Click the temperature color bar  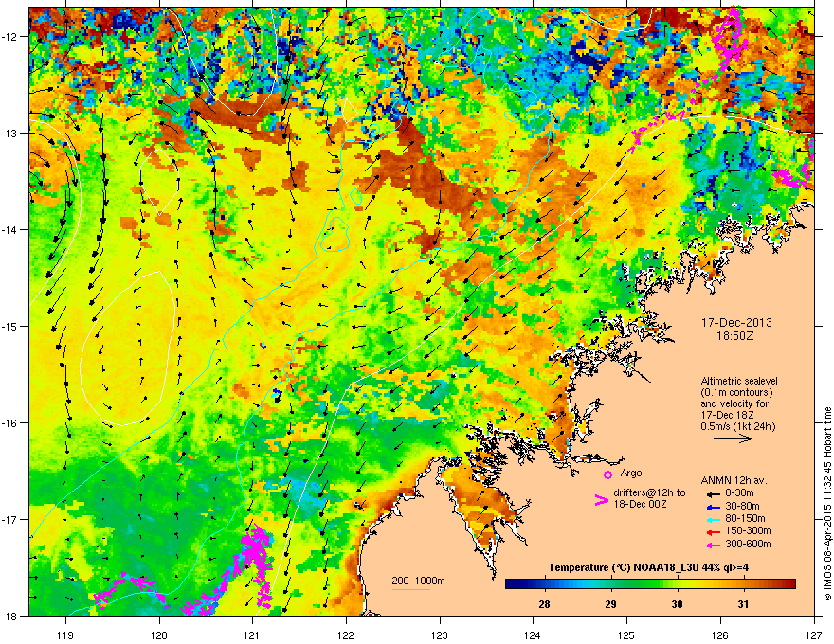[650, 584]
